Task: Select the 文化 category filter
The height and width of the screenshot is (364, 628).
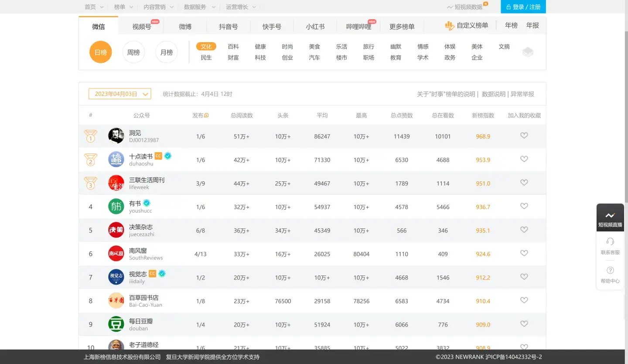Action: pyautogui.click(x=206, y=47)
